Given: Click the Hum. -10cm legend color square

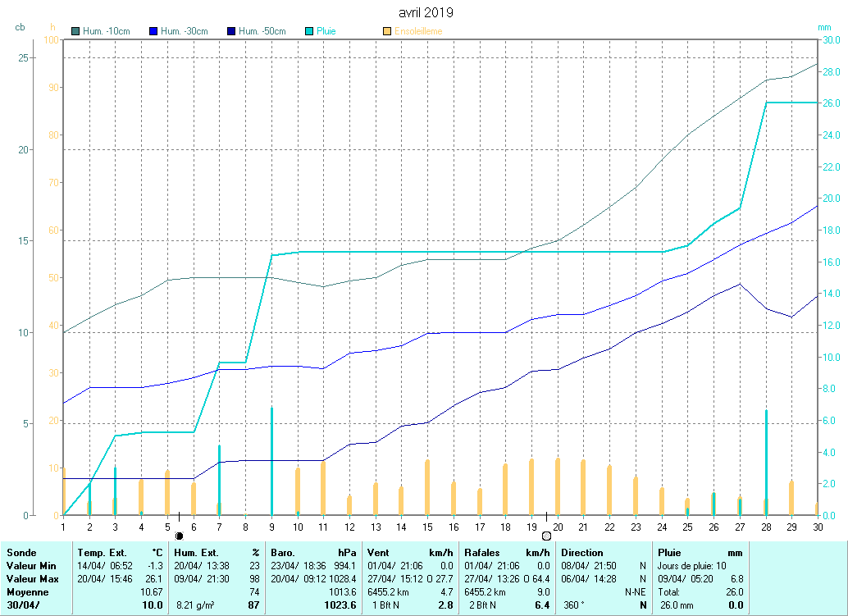Looking at the screenshot, I should [76, 31].
